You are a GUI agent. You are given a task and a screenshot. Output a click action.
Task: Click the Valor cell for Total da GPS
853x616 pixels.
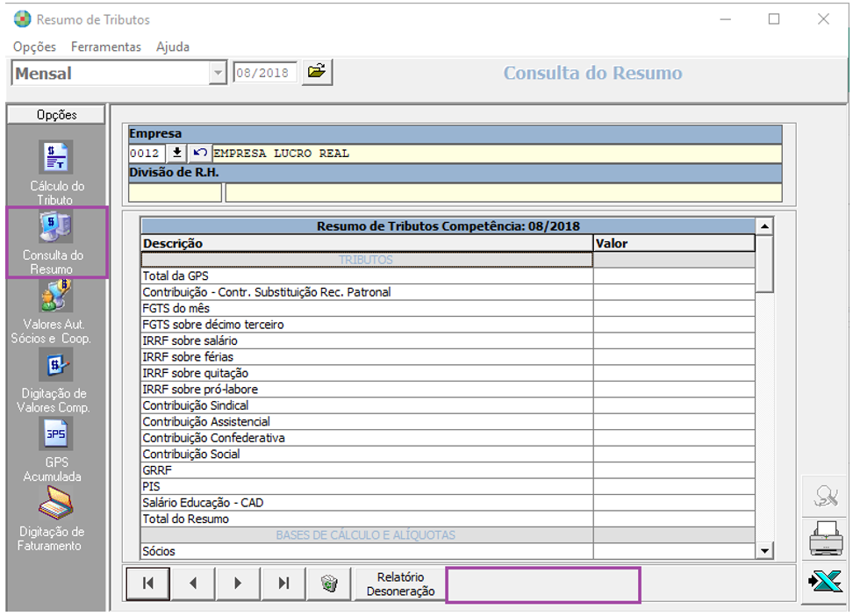coord(674,276)
